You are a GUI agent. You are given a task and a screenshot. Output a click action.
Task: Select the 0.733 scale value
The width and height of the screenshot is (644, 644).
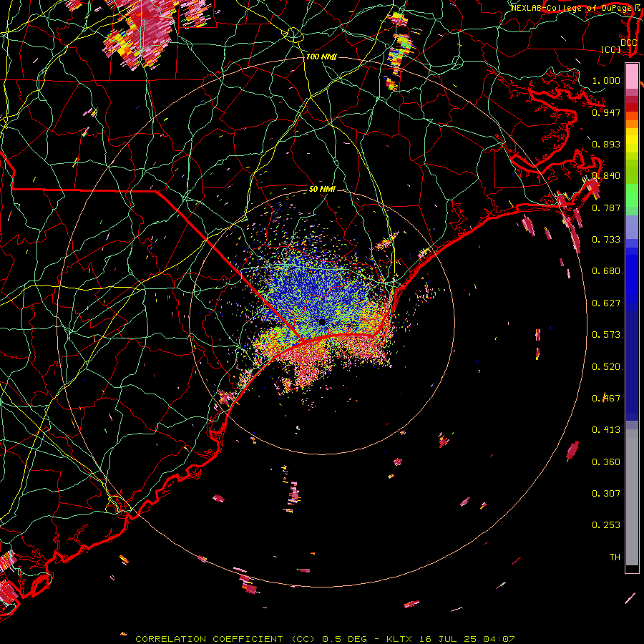click(606, 240)
